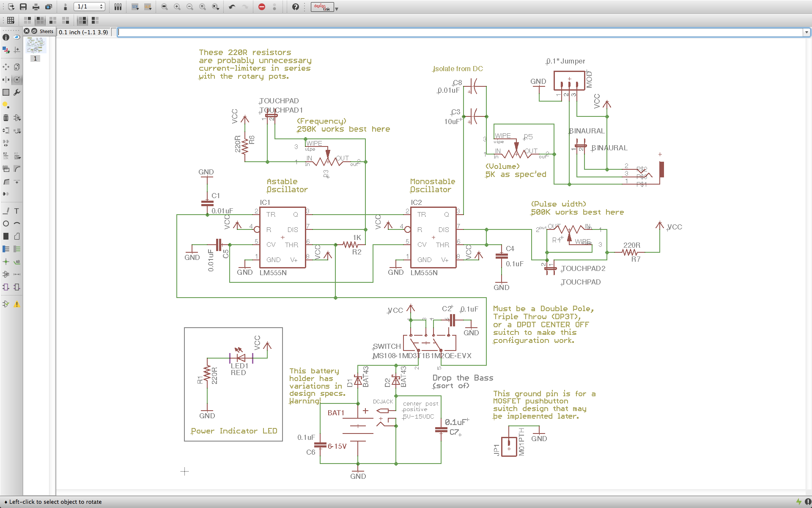Image resolution: width=812 pixels, height=508 pixels.
Task: Click the red Stop command icon
Action: (262, 7)
